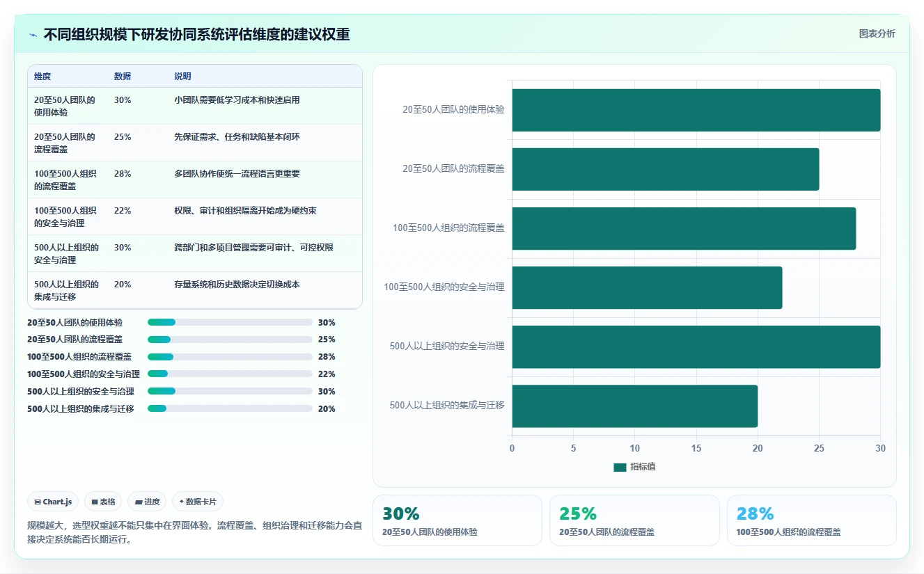Click chart bar for 20至50人团队的使用体验

696,110
